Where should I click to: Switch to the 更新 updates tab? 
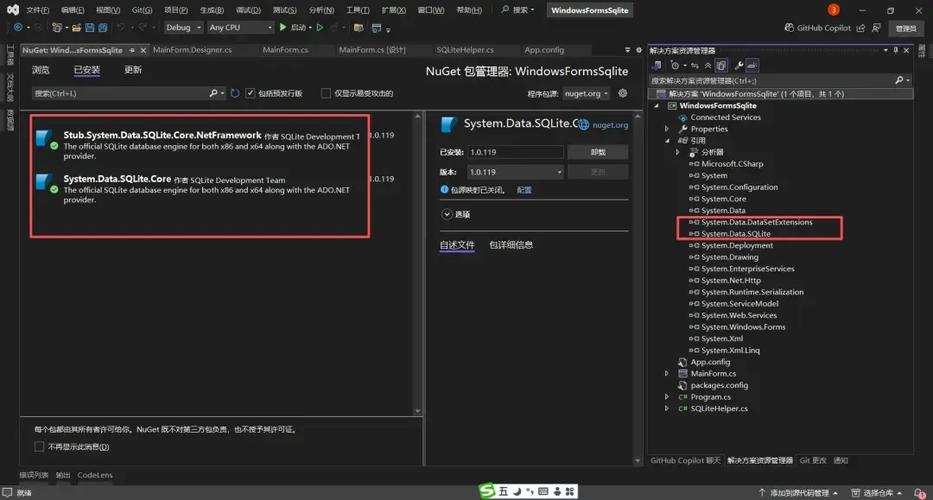[x=133, y=70]
